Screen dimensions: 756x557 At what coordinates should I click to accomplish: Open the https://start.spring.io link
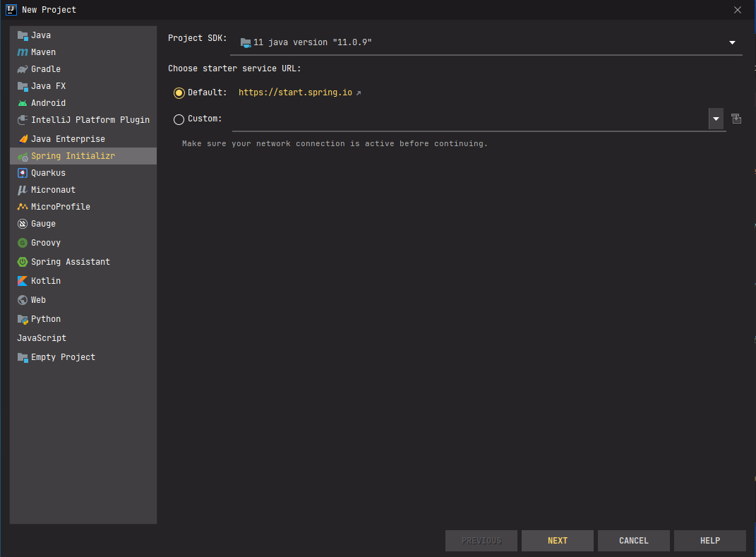295,92
